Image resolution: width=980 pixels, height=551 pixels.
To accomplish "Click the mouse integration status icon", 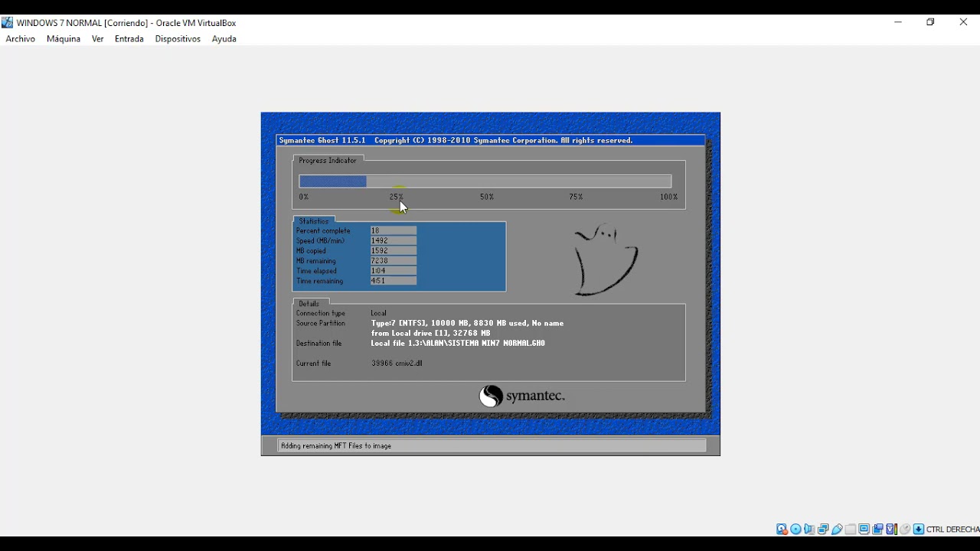I will point(905,529).
